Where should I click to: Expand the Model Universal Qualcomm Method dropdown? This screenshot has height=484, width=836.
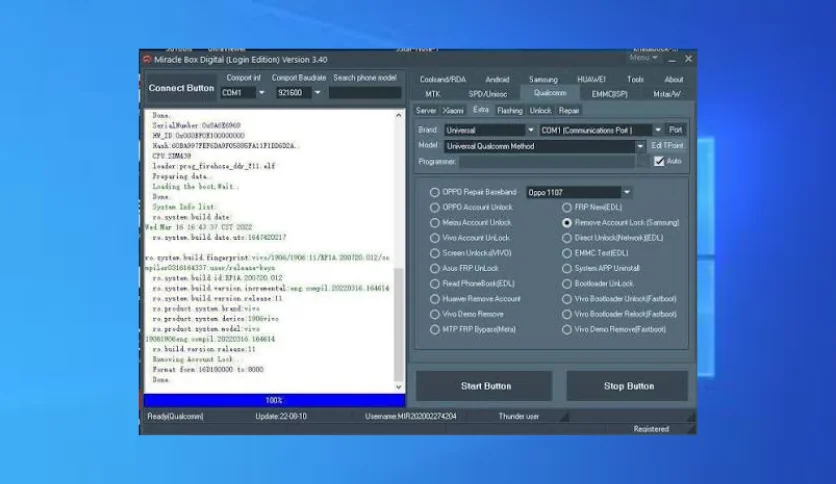tap(640, 146)
